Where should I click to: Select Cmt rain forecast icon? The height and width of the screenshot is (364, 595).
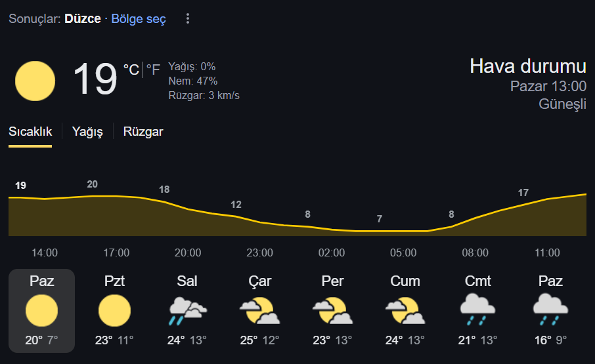point(477,310)
